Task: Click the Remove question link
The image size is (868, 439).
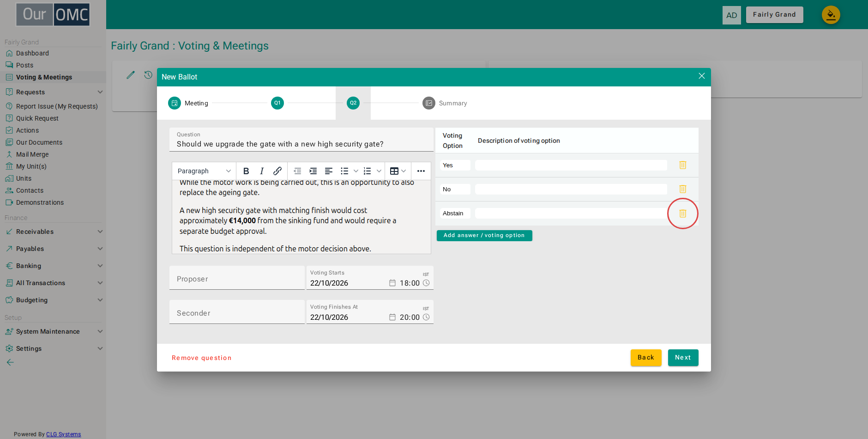Action: (x=202, y=358)
